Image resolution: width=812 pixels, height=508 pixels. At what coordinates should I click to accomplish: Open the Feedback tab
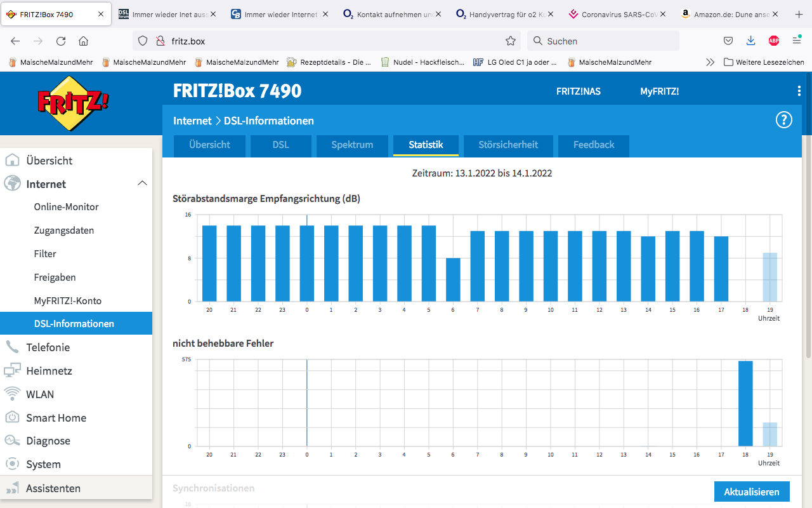tap(594, 145)
